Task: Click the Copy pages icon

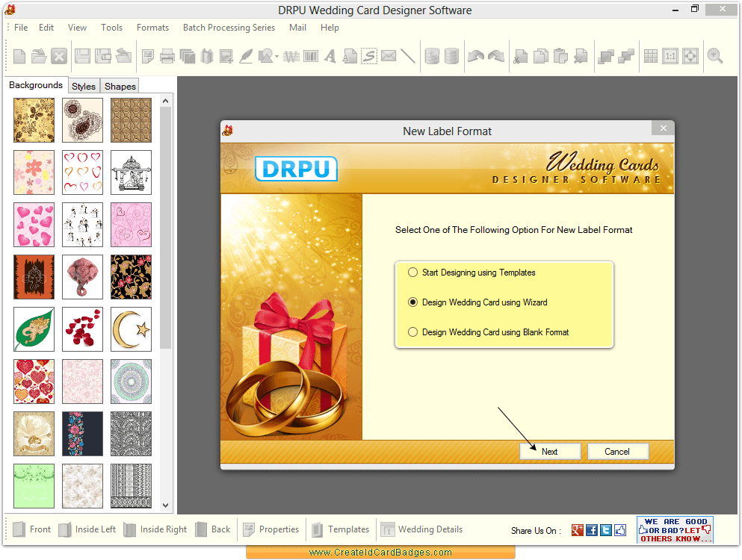Action: point(540,56)
